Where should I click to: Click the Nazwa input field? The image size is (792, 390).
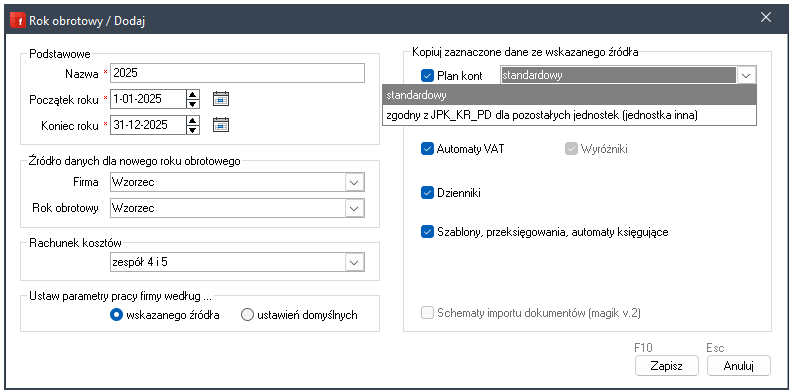(237, 73)
